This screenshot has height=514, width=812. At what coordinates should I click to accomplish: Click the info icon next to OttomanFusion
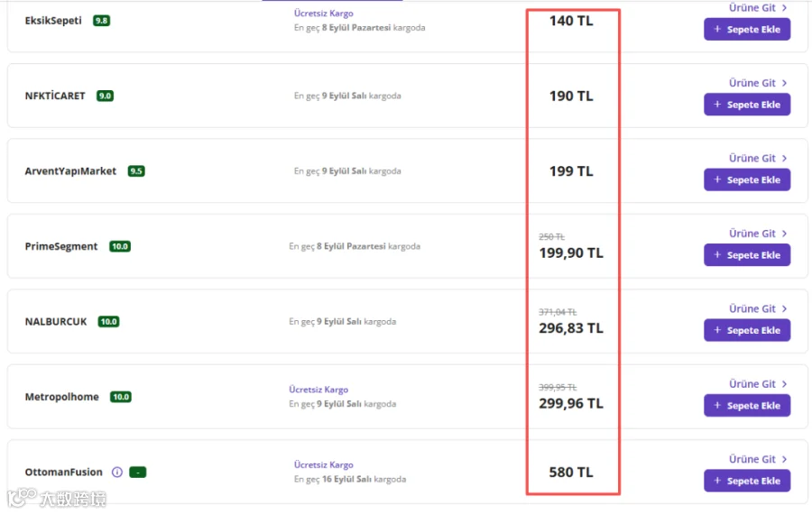[x=117, y=473]
